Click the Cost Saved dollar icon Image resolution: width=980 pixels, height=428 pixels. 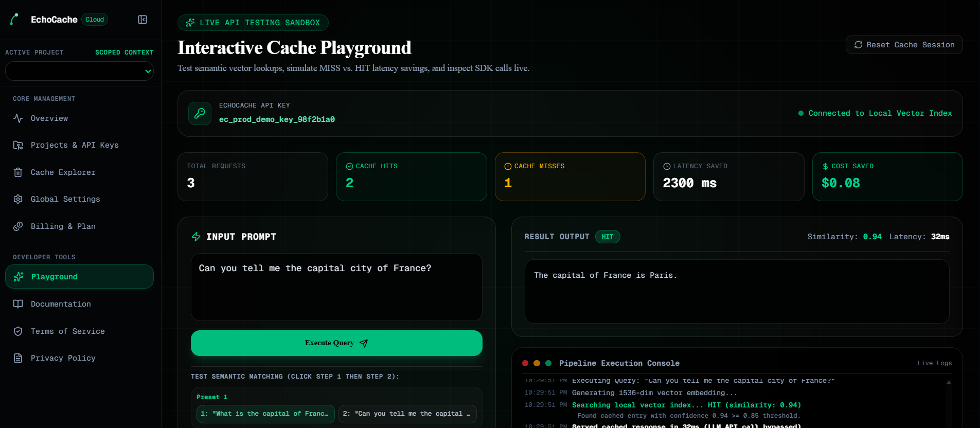click(x=825, y=166)
